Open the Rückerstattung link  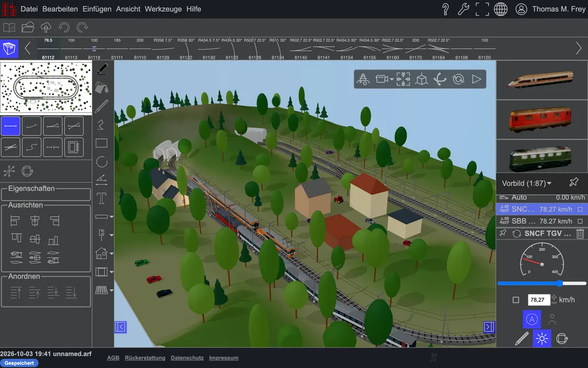tap(145, 358)
